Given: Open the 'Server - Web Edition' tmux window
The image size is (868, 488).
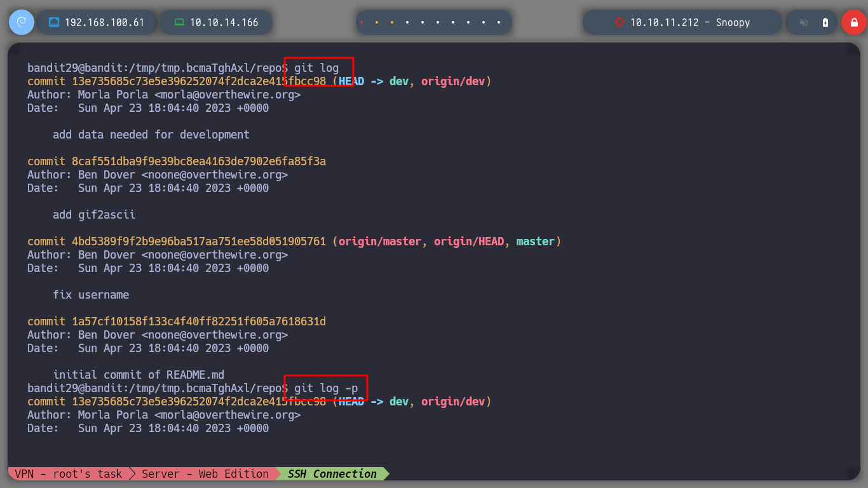Looking at the screenshot, I should tap(205, 474).
